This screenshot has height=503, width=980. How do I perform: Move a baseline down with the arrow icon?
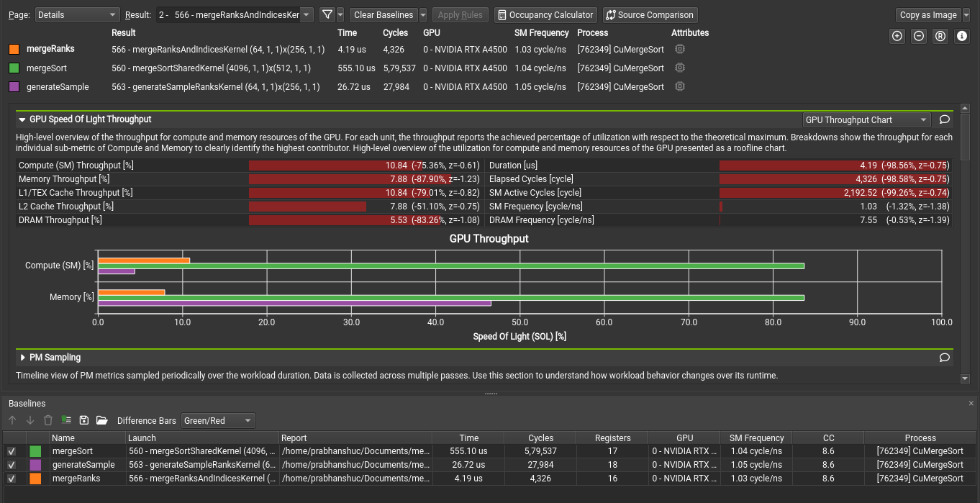pos(30,420)
